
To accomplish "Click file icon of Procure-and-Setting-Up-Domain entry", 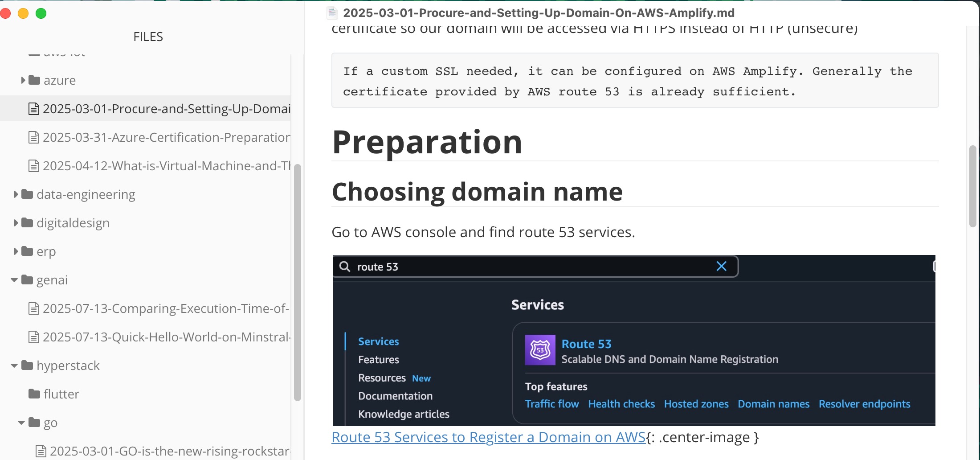I will tap(34, 109).
